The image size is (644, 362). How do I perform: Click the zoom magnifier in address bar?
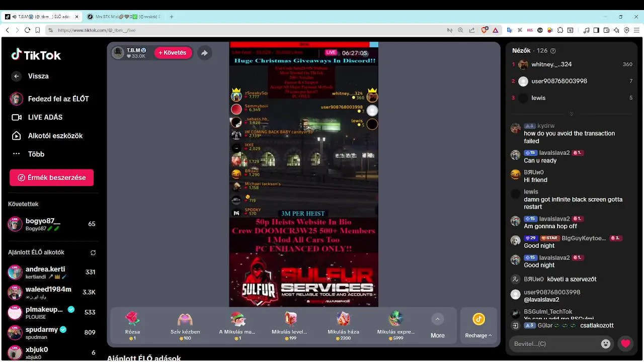[x=460, y=30]
